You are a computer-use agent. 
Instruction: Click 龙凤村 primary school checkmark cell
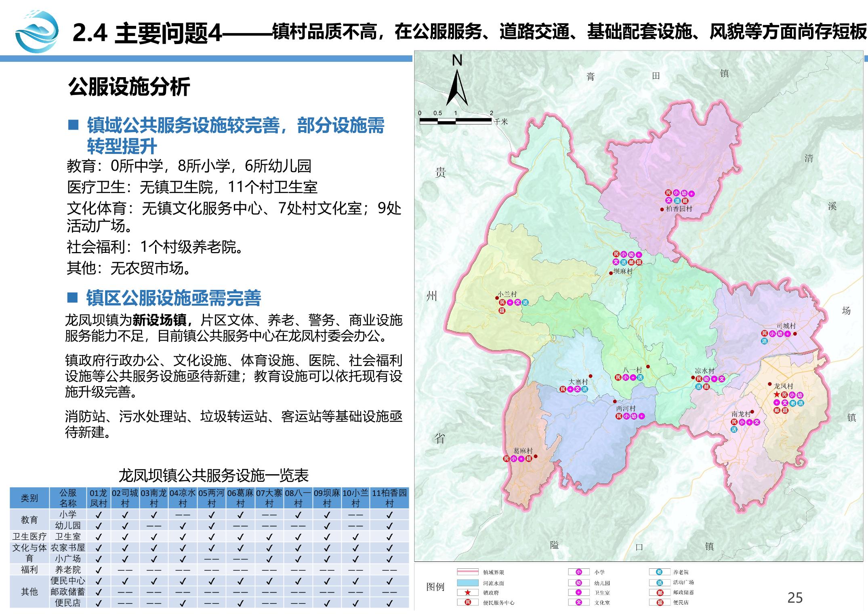[99, 515]
